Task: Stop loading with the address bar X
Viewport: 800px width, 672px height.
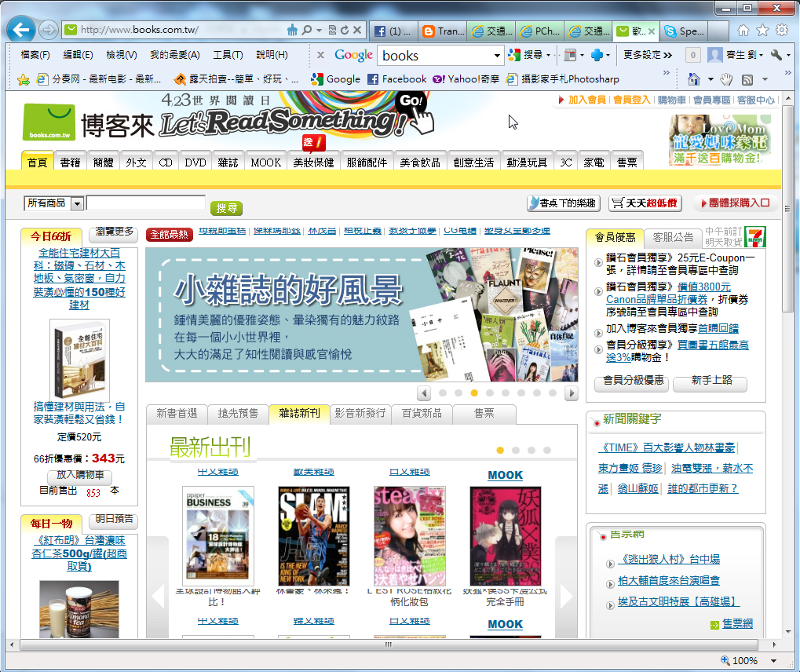Action: tap(357, 30)
